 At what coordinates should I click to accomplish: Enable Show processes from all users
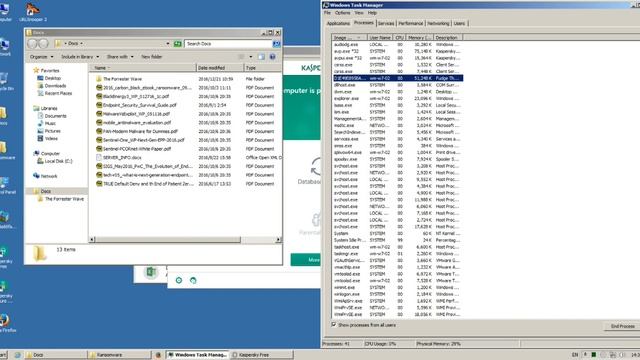coord(334,325)
